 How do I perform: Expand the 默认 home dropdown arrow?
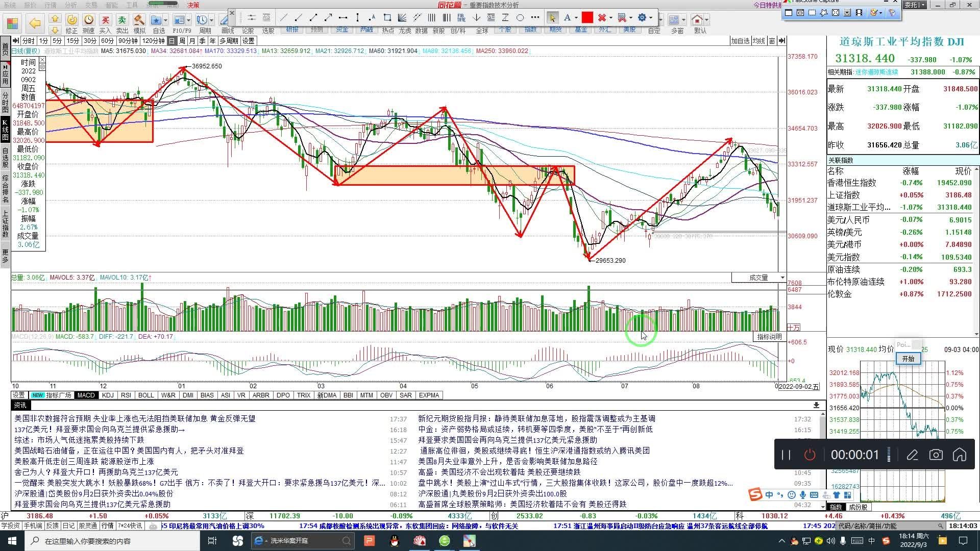707,20
